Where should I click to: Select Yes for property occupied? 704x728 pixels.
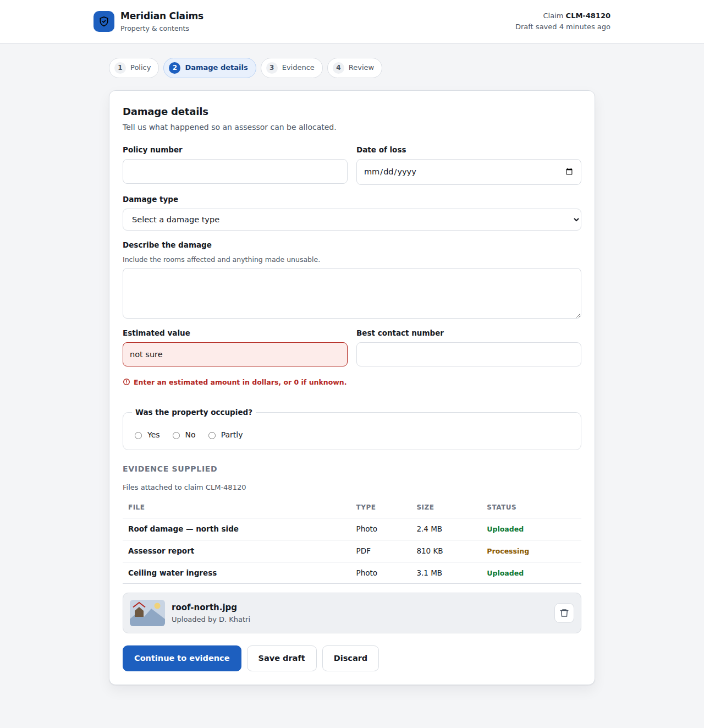pyautogui.click(x=139, y=435)
